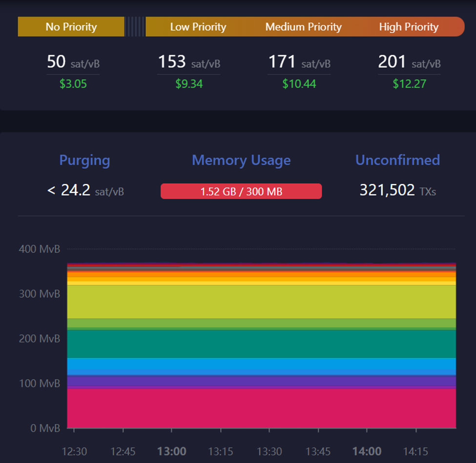Click the $9.34 fiat estimate

188,84
